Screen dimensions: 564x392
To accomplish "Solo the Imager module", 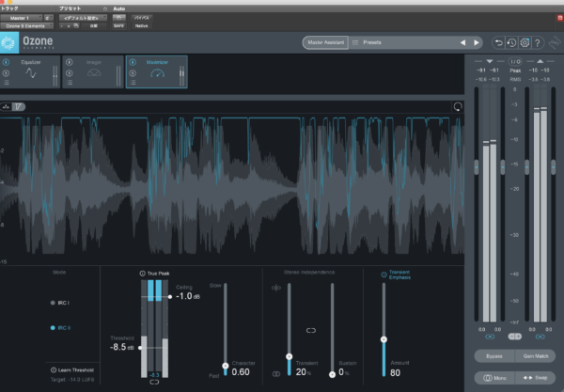I will coord(69,73).
